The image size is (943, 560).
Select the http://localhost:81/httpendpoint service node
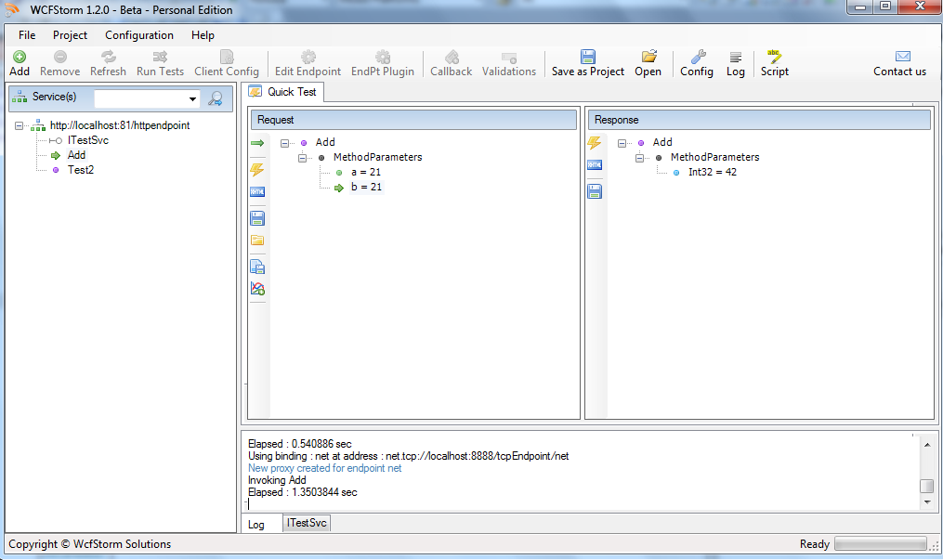[x=120, y=125]
